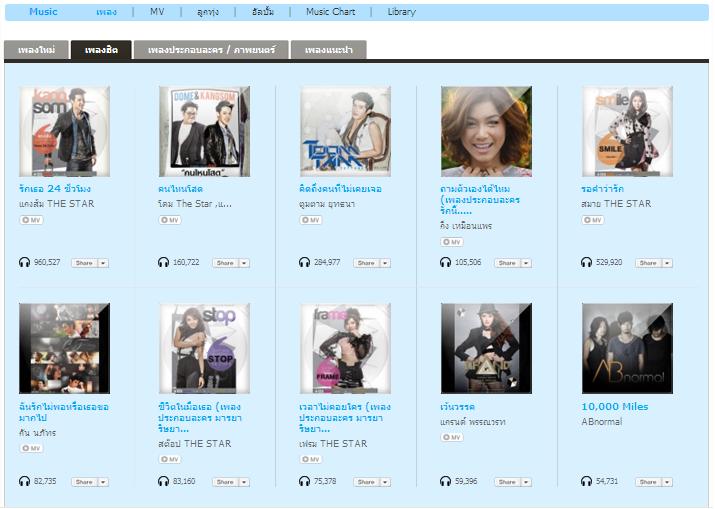
Task: Open MV badge under สต๊อป THE STAR
Action: click(x=170, y=459)
